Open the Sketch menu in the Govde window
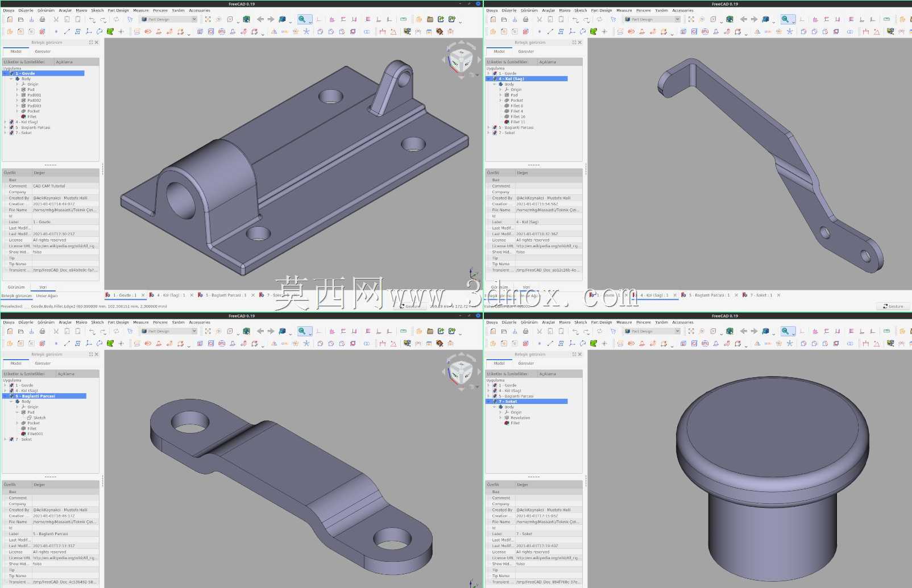912x588 pixels. point(97,10)
